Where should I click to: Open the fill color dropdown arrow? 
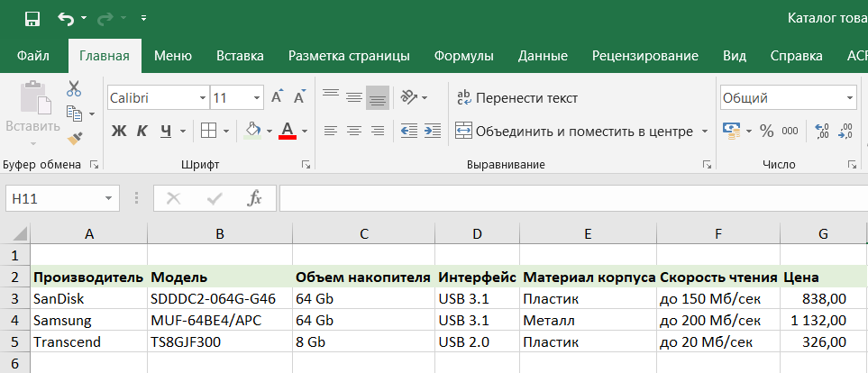[x=270, y=132]
